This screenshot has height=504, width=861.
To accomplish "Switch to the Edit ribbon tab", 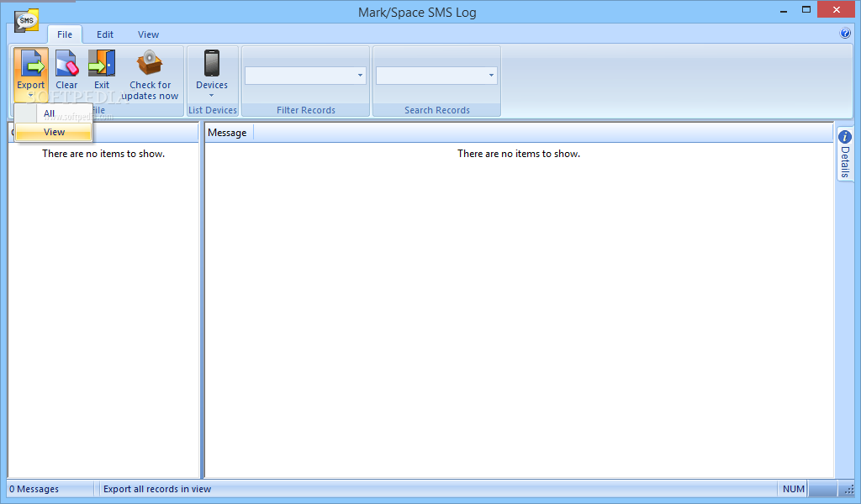I will click(105, 34).
